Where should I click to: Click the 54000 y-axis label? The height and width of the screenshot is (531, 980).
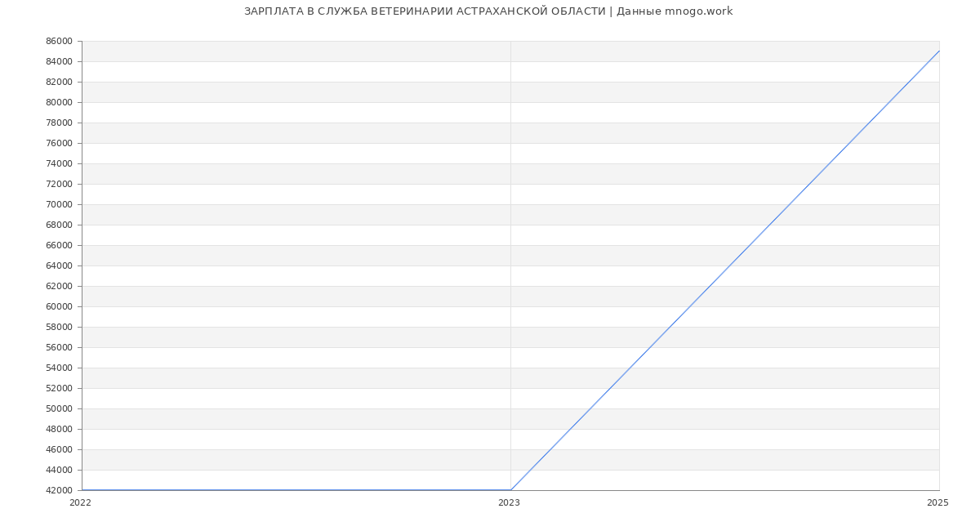point(60,368)
